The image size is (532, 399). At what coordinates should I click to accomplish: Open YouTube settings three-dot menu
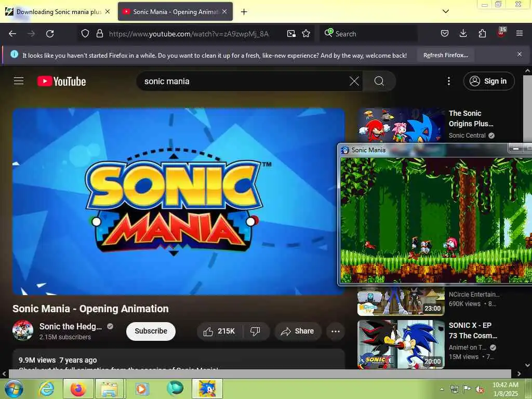point(449,81)
